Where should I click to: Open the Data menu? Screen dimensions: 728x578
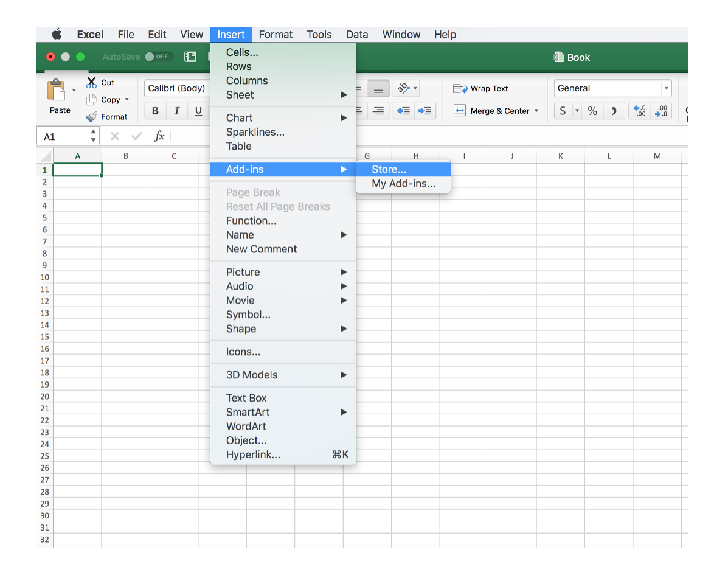[357, 35]
